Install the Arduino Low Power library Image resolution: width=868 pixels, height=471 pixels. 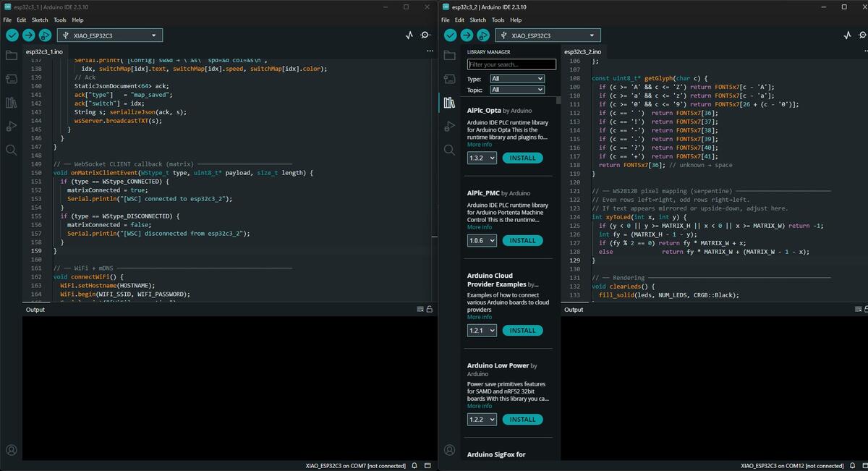point(522,420)
